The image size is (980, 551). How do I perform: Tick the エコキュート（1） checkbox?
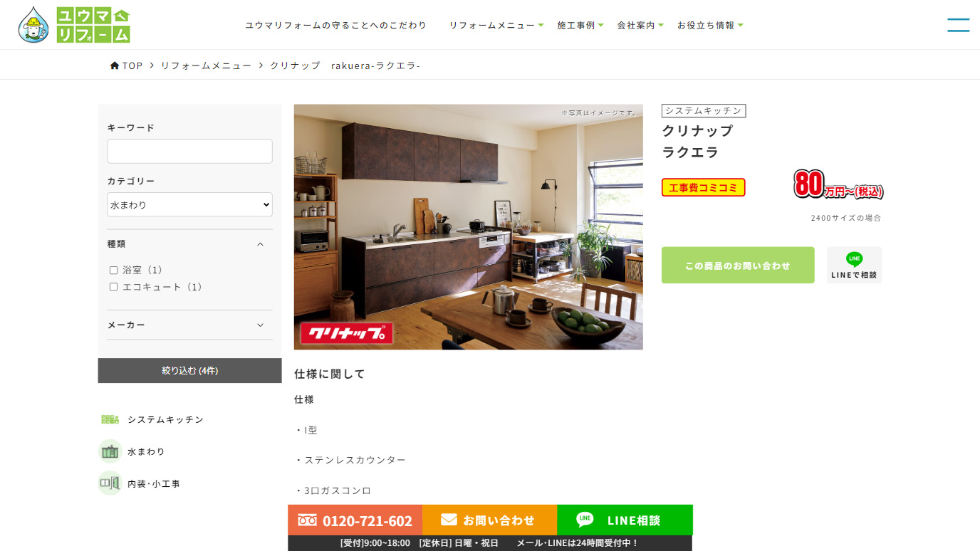(x=113, y=287)
